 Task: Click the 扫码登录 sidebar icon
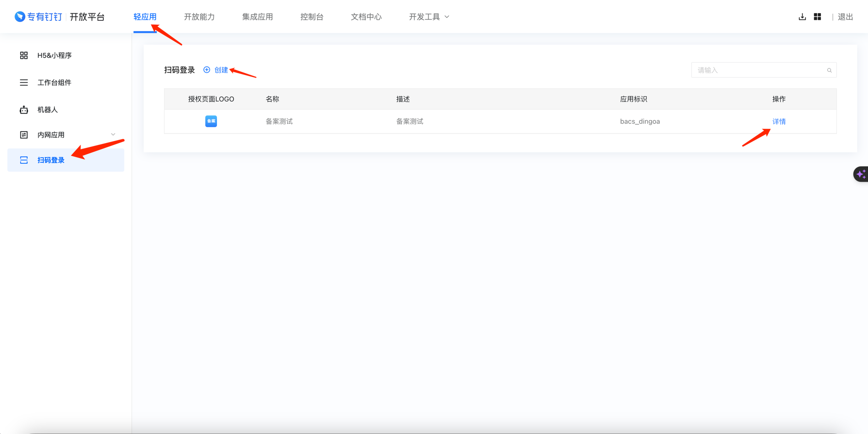[24, 160]
